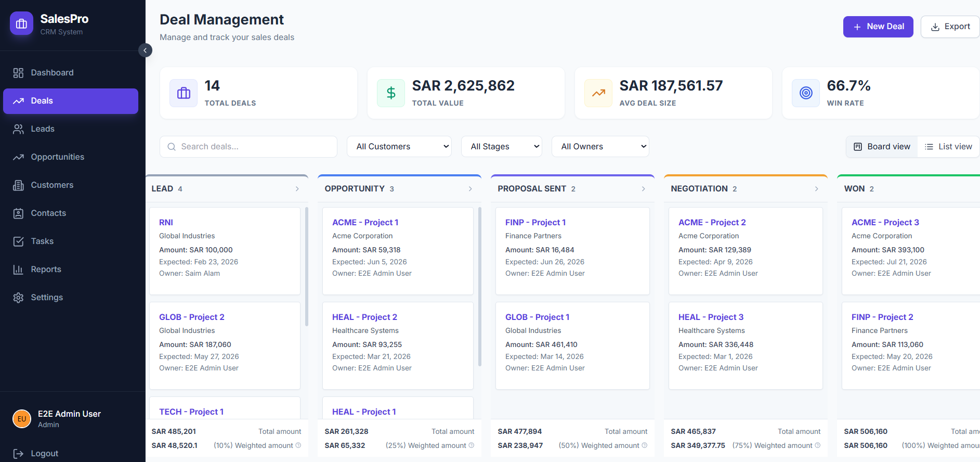Open Reports in the sidebar
This screenshot has width=980, height=462.
[71, 269]
